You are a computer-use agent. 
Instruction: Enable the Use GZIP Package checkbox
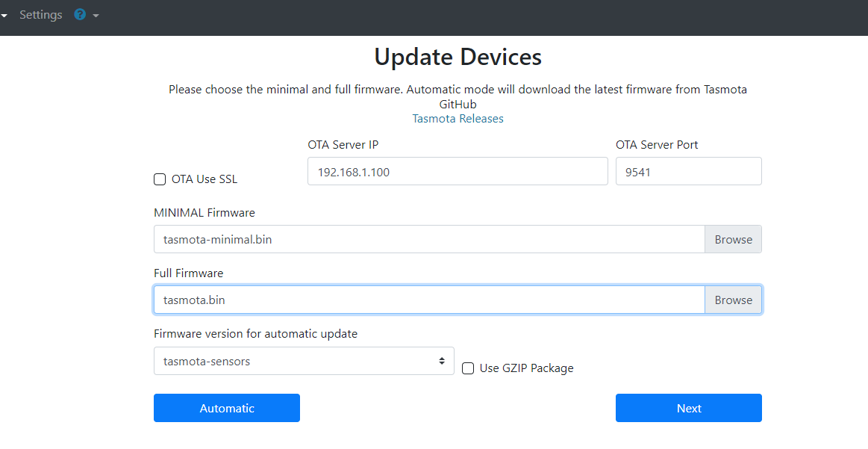468,368
